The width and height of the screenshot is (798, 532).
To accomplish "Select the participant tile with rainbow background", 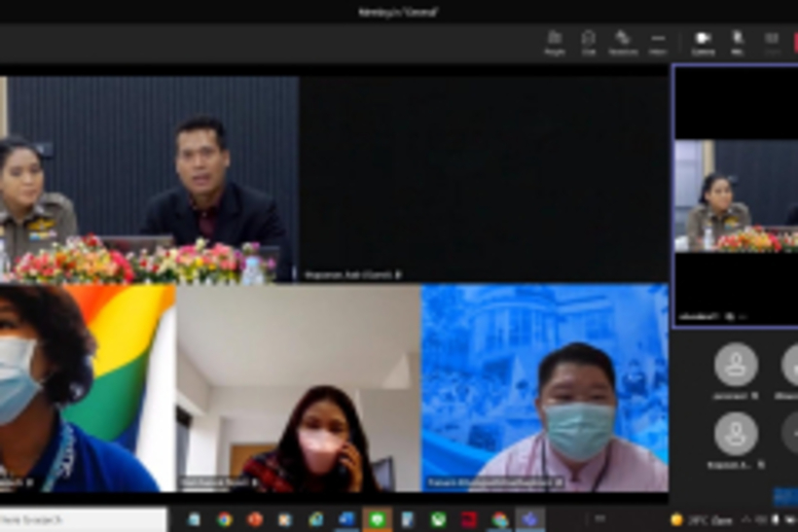I will (x=88, y=388).
